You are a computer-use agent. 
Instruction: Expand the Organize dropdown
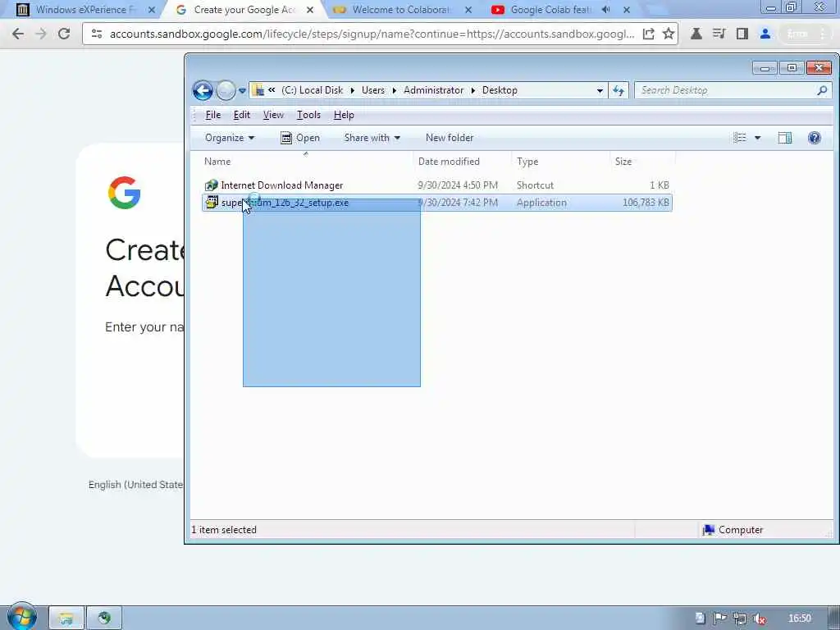230,138
